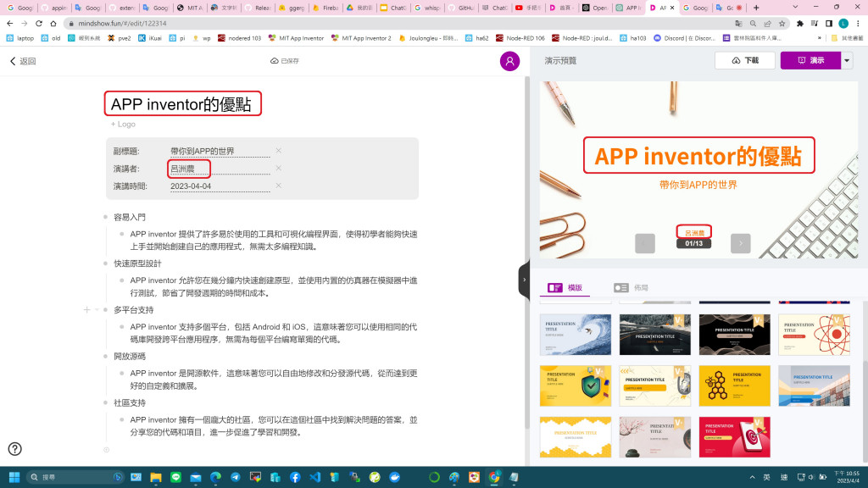This screenshot has height=488, width=868.
Task: Open Chrome side panel icon
Action: click(829, 23)
